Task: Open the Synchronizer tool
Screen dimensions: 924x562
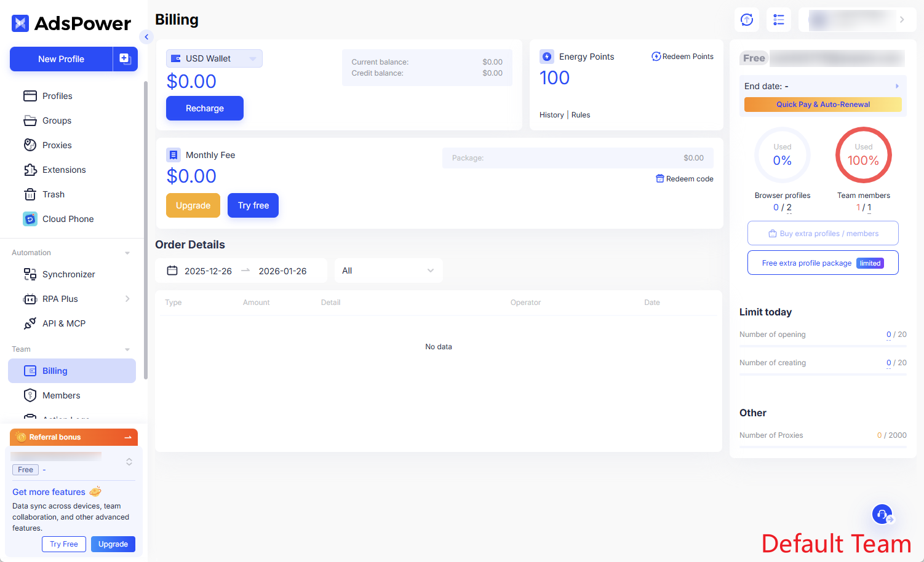Action: tap(68, 274)
